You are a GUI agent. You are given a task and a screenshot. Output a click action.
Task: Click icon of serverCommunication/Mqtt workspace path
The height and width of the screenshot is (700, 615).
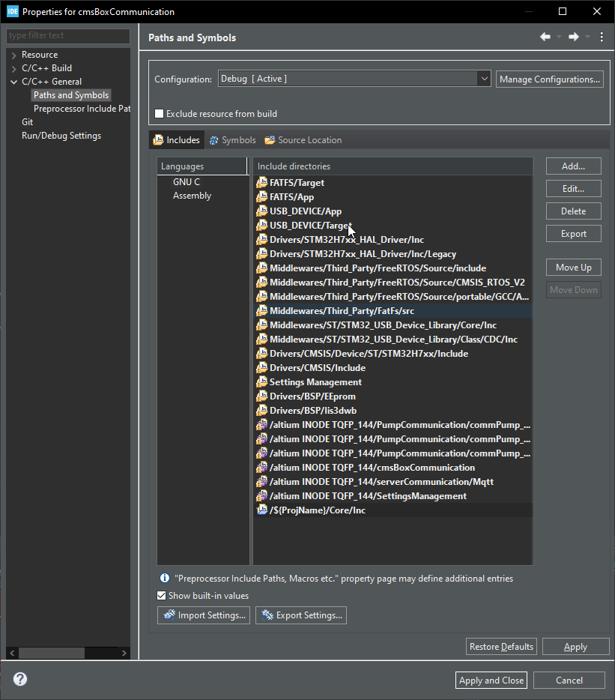[x=262, y=482]
